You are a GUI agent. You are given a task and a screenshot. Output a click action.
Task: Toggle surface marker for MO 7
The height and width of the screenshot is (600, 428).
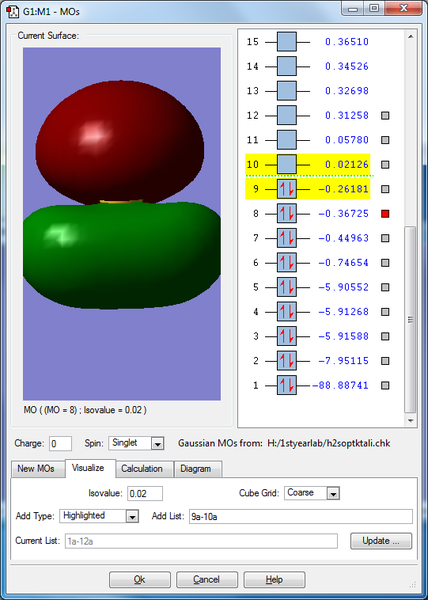pyautogui.click(x=385, y=238)
